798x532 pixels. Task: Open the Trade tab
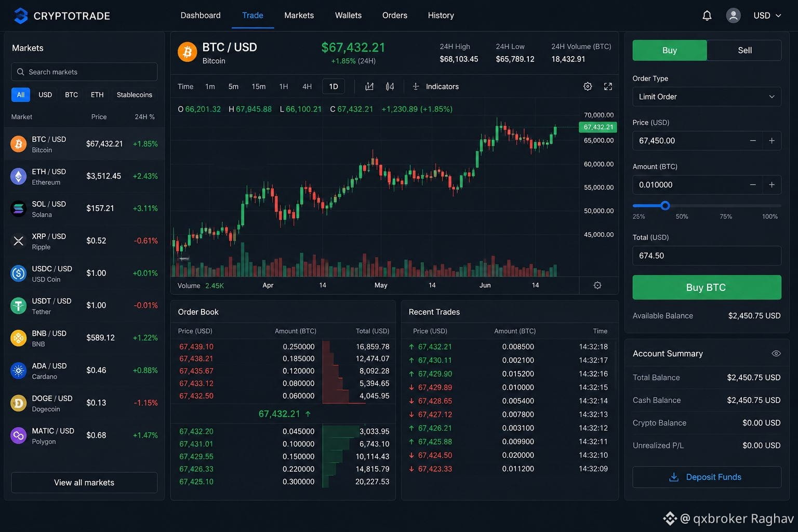point(252,16)
